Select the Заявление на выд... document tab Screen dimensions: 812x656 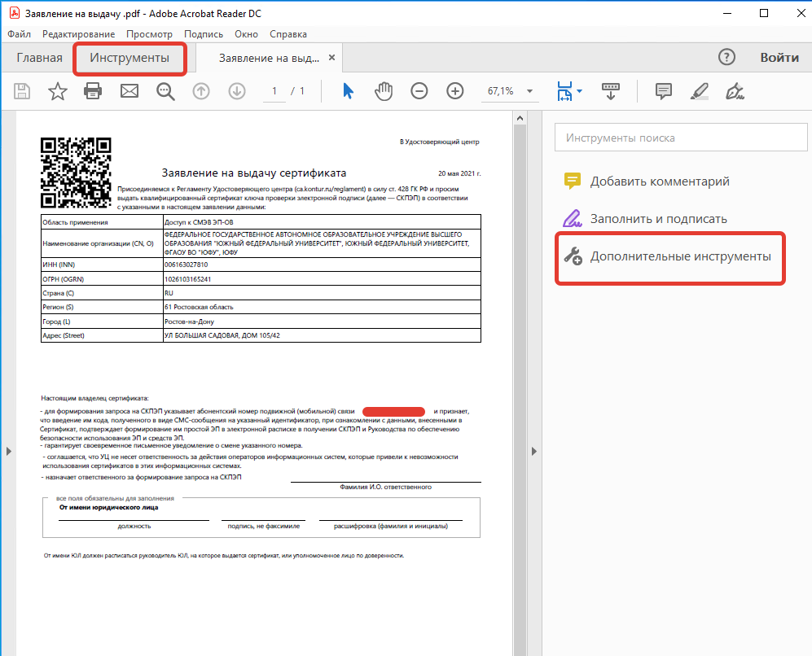pos(269,58)
